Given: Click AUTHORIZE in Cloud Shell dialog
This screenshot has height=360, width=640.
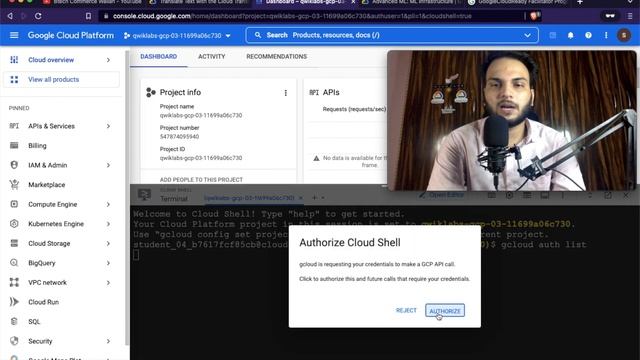Looking at the screenshot, I should 444,311.
